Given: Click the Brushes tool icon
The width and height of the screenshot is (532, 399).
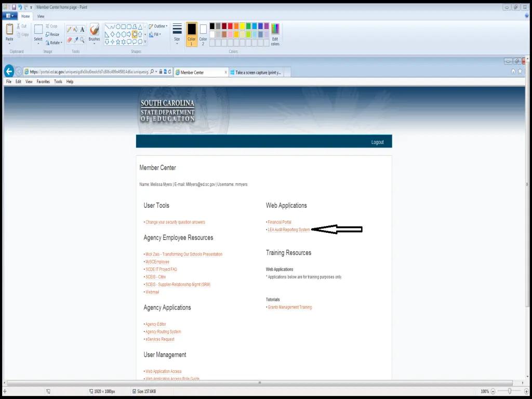Looking at the screenshot, I should 95,30.
